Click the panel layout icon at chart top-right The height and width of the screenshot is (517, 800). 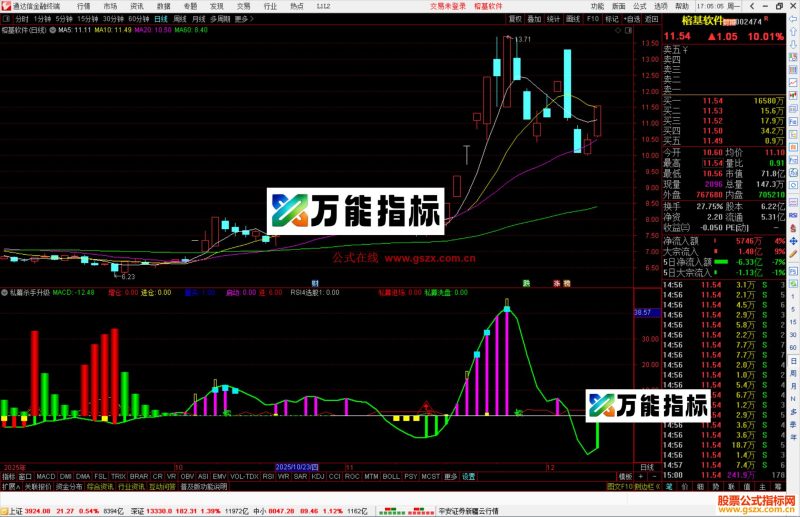[x=629, y=30]
